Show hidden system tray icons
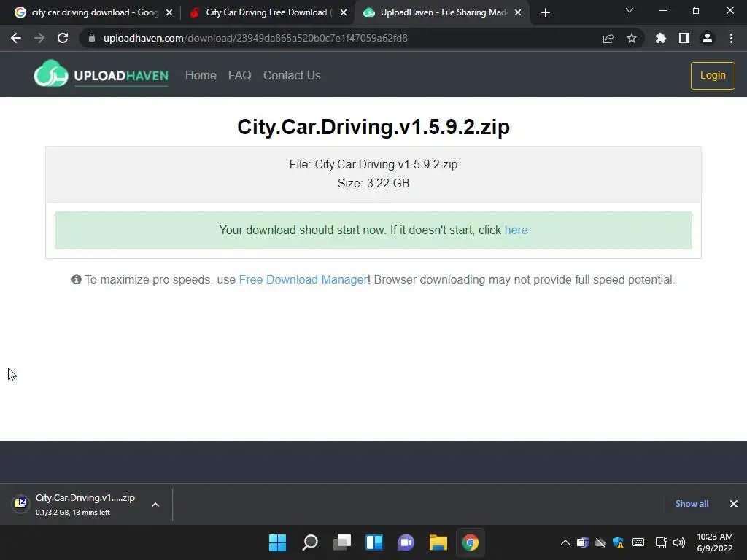Viewport: 747px width, 560px height. coord(565,542)
